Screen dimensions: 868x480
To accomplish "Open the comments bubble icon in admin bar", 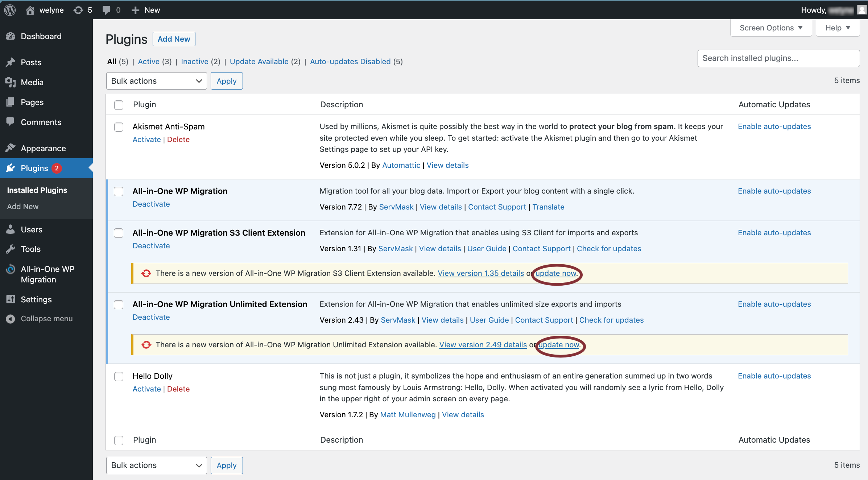I will click(106, 10).
